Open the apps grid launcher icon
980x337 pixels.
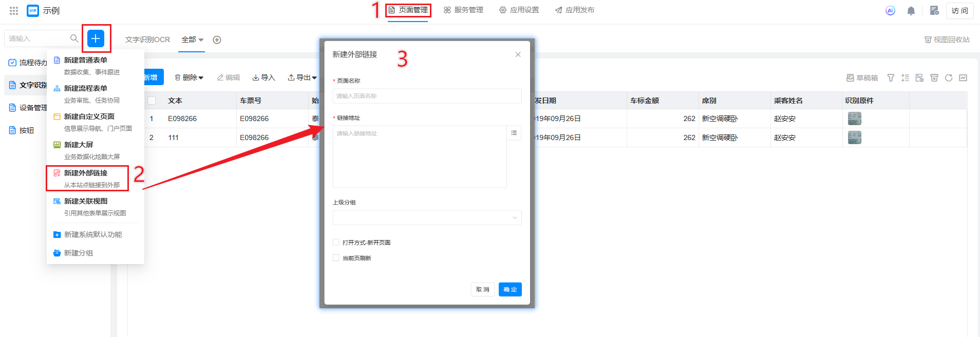point(14,11)
